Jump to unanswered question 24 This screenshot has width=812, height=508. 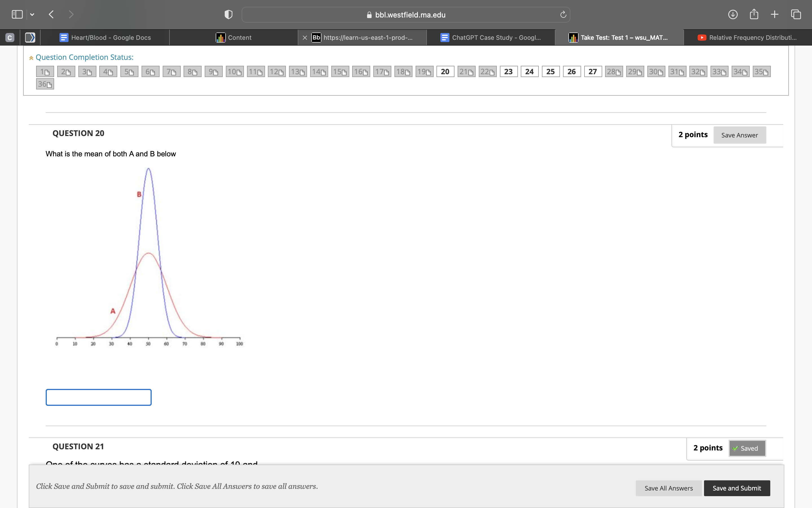(x=529, y=72)
